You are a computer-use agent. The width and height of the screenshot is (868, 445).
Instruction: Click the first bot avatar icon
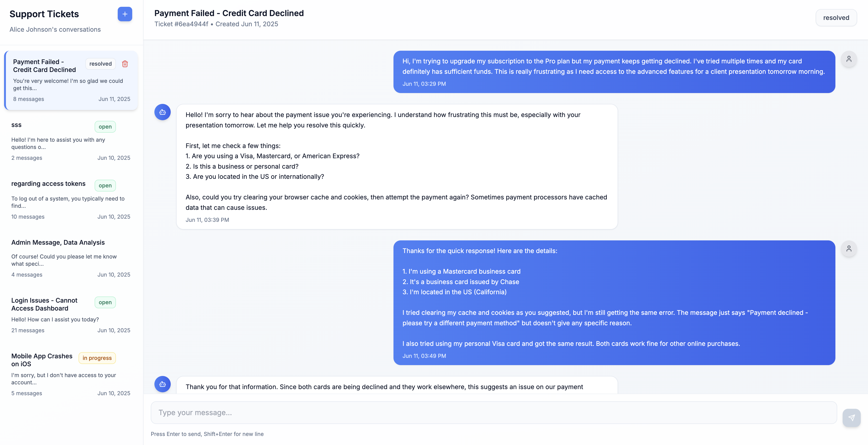tap(162, 112)
